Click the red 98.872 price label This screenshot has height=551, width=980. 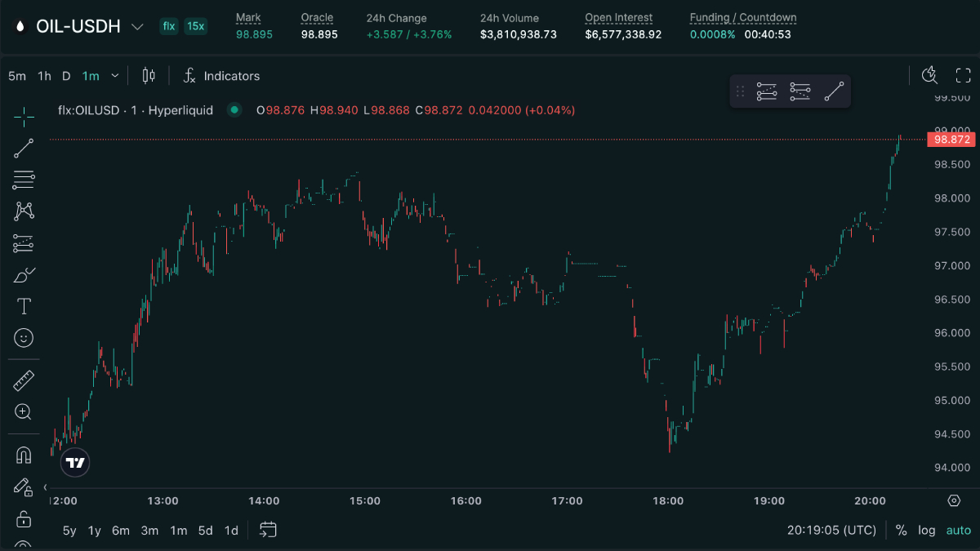click(x=952, y=140)
